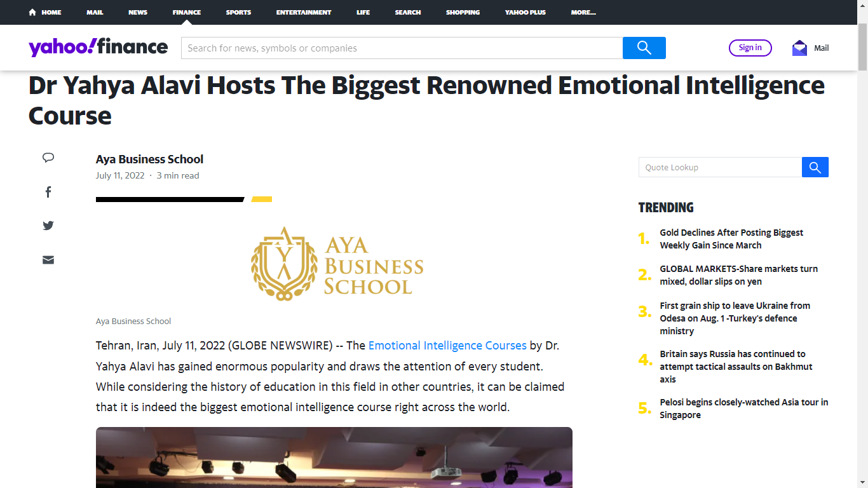Click the comment bubble icon
Image resolution: width=868 pixels, height=488 pixels.
[48, 158]
